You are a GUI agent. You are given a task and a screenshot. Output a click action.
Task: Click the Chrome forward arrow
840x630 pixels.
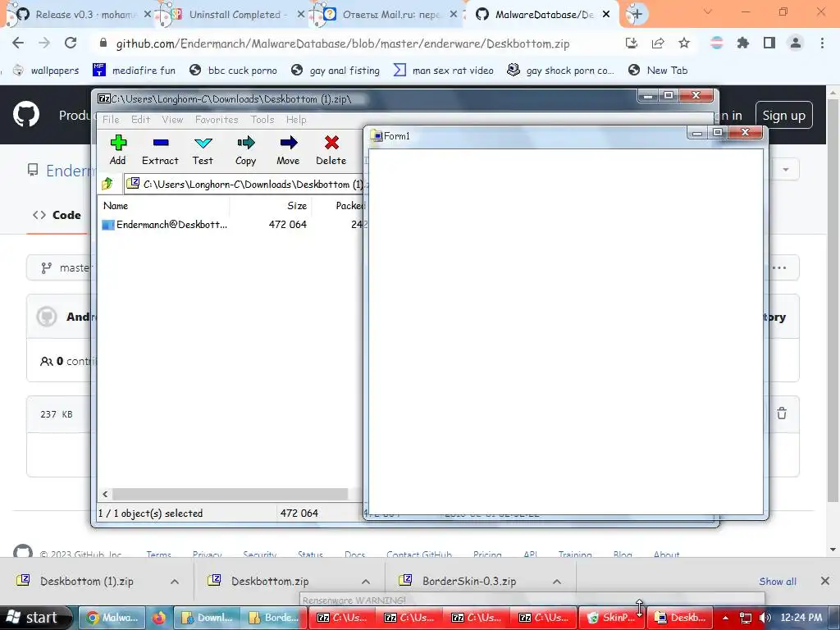coord(44,43)
